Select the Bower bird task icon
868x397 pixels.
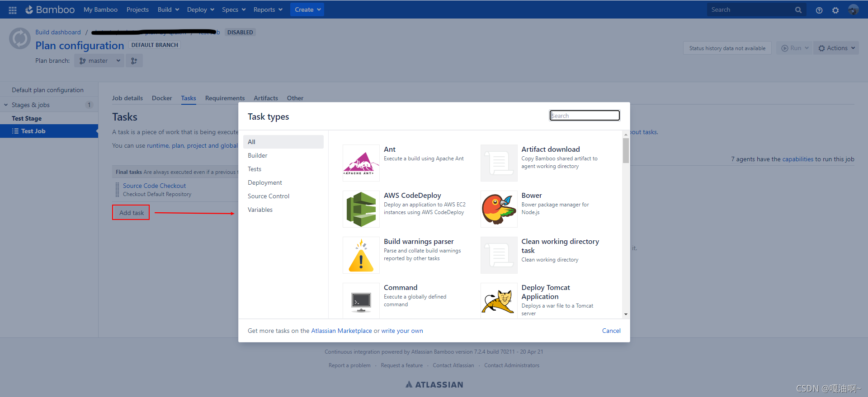click(x=499, y=209)
